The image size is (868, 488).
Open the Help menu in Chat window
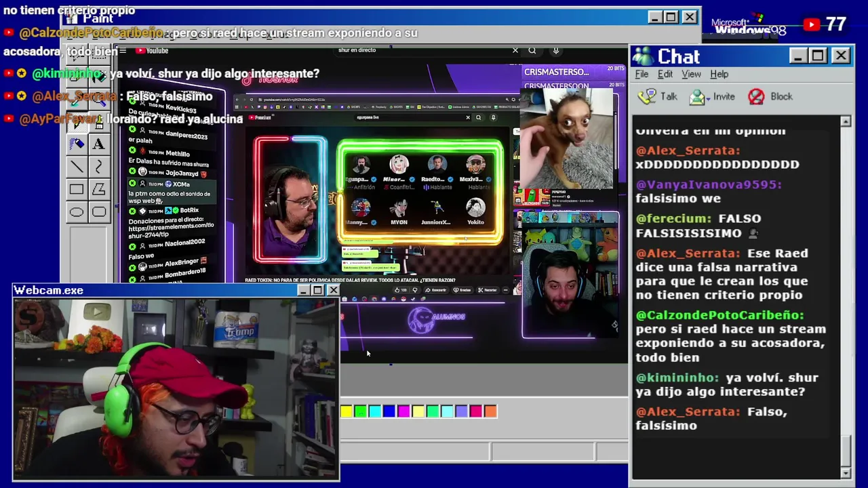[x=719, y=74]
